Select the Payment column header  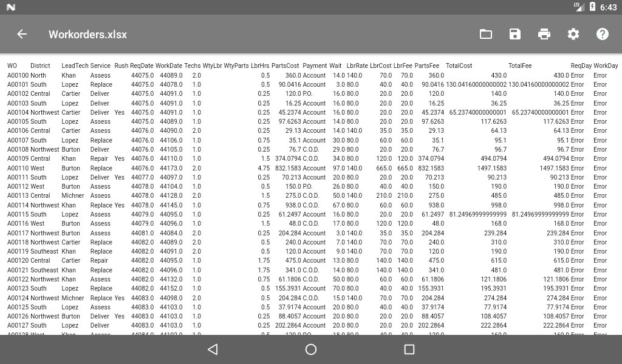pyautogui.click(x=315, y=66)
